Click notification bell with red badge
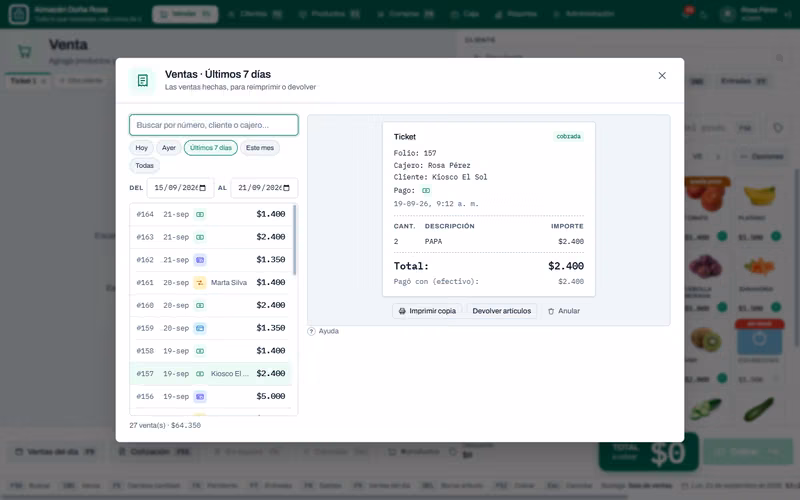Viewport: 800px width, 500px height. coord(687,14)
